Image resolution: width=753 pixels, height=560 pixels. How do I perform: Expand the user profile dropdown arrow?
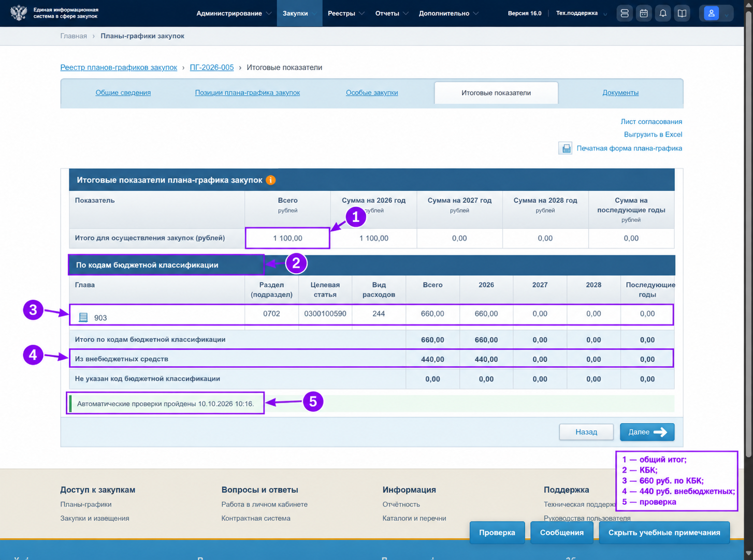point(726,14)
